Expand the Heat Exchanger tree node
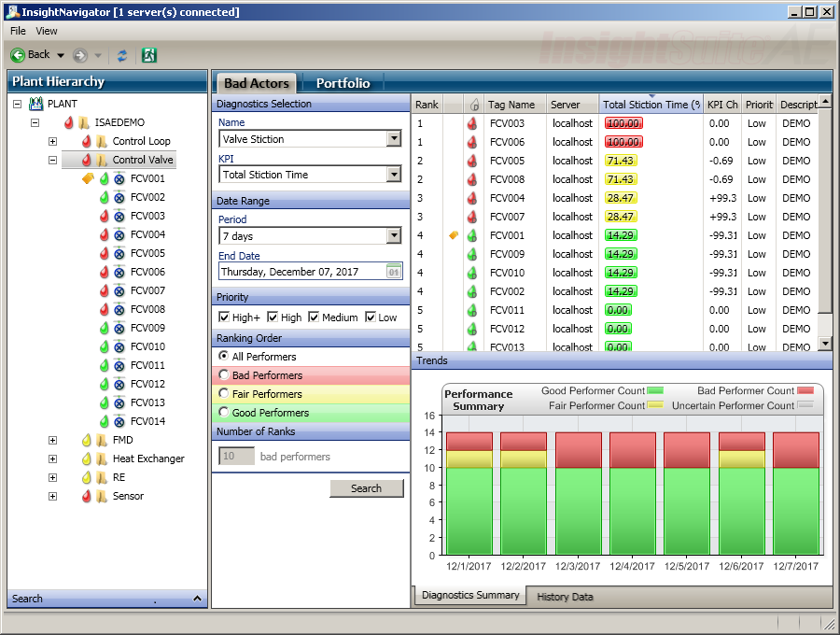Screen dimensions: 840x635 point(52,459)
